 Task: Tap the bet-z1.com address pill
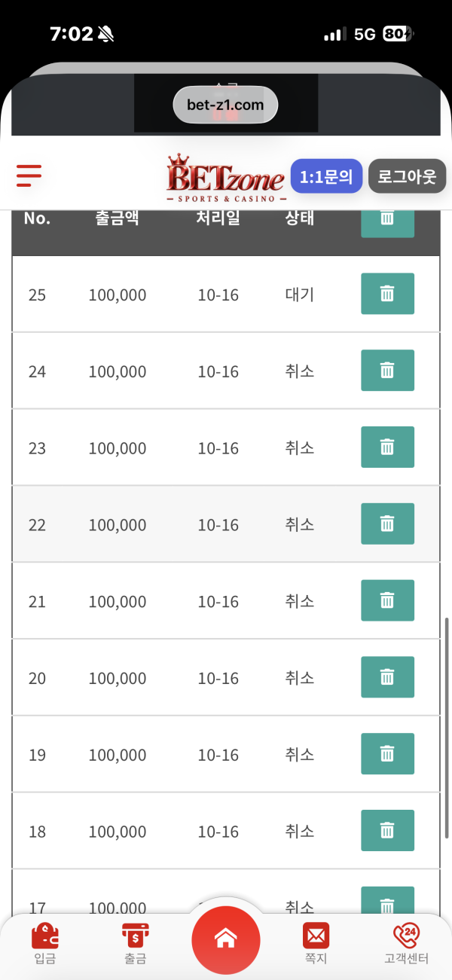[x=225, y=105]
